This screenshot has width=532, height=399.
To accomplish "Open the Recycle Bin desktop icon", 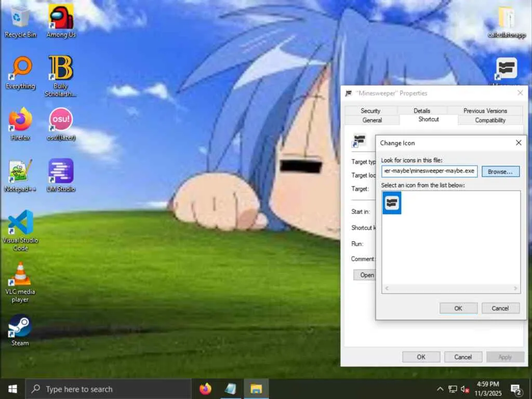I will click(x=20, y=21).
